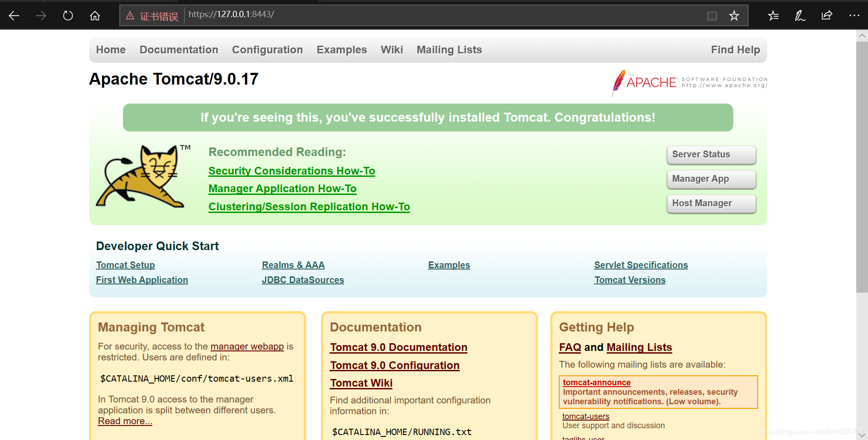
Task: Open the Examples navigation item
Action: pos(342,50)
